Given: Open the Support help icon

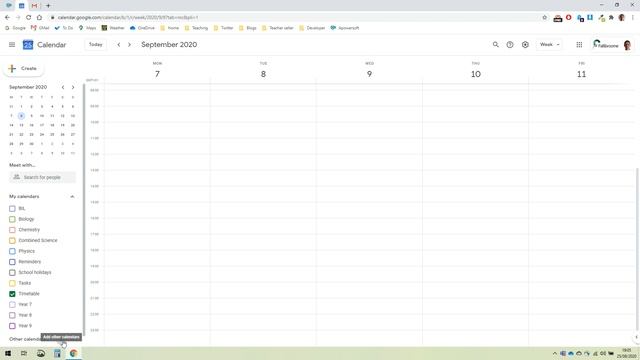Looking at the screenshot, I should point(510,44).
